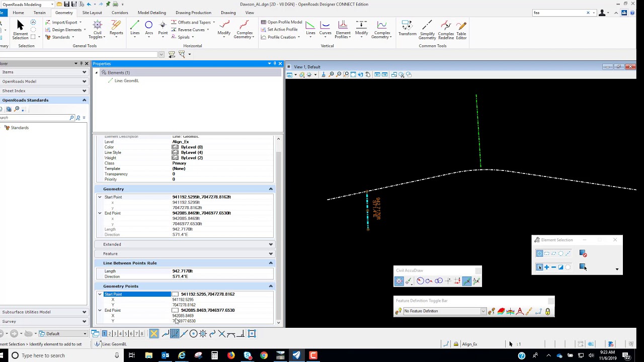
Task: Switch to Drawing Production tab
Action: (193, 13)
